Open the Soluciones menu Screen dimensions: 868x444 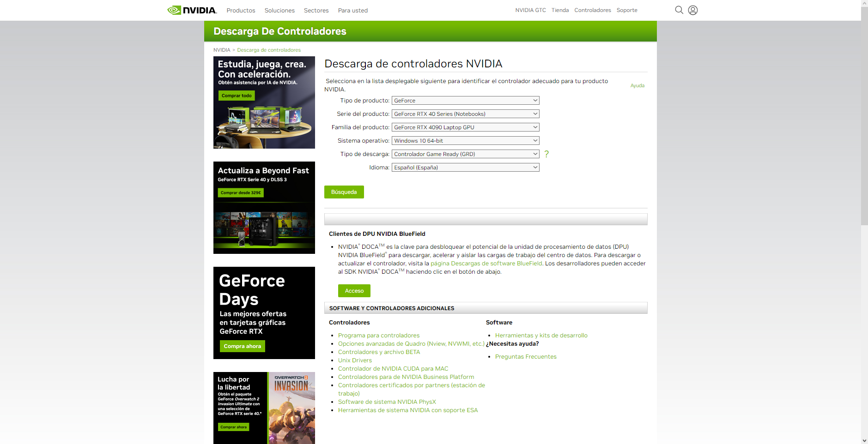(x=279, y=11)
